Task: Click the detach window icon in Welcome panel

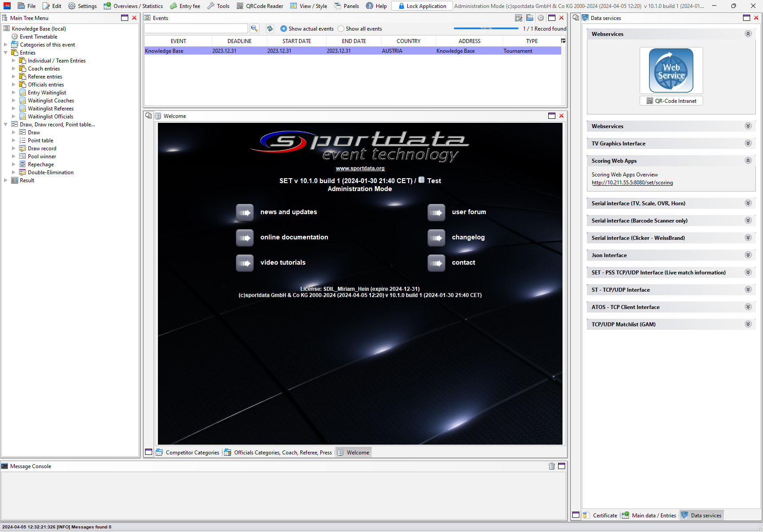Action: pos(149,116)
